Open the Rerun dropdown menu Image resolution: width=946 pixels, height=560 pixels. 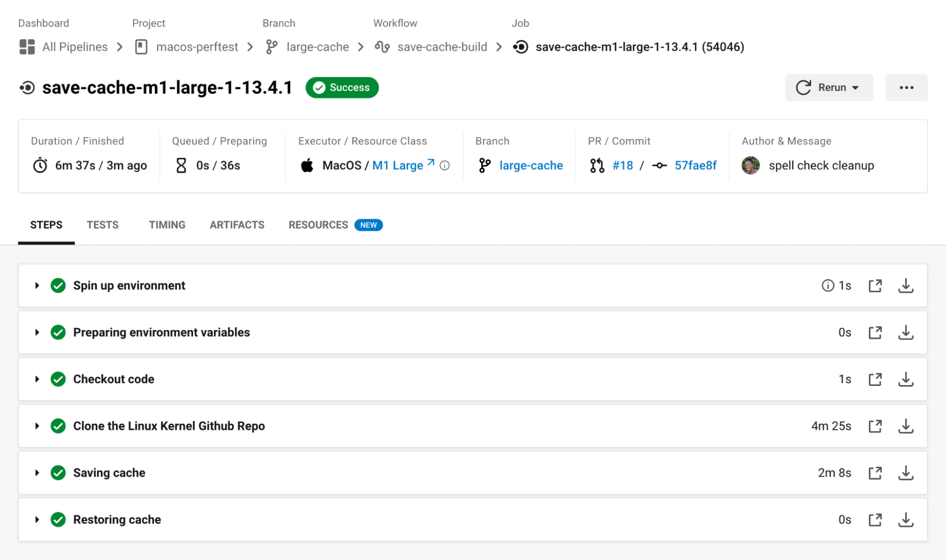point(829,87)
